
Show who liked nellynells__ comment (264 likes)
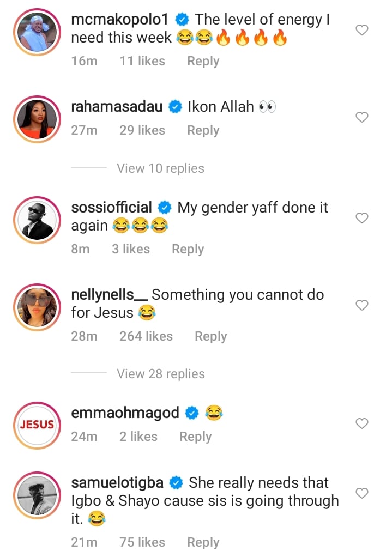[x=146, y=337]
